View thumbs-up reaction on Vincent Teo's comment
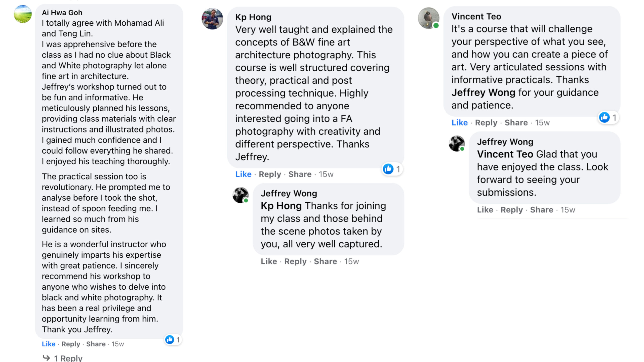Image resolution: width=644 pixels, height=362 pixels. pos(608,117)
